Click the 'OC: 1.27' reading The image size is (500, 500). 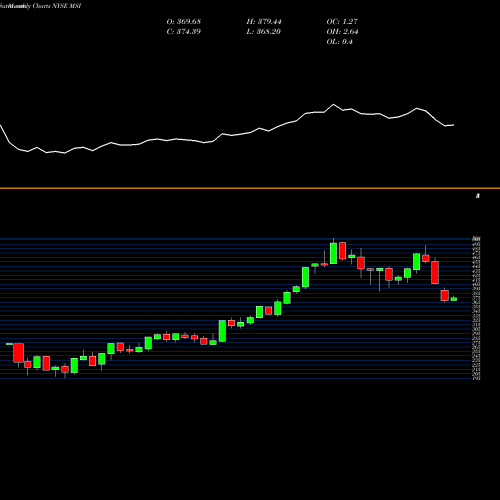(342, 22)
